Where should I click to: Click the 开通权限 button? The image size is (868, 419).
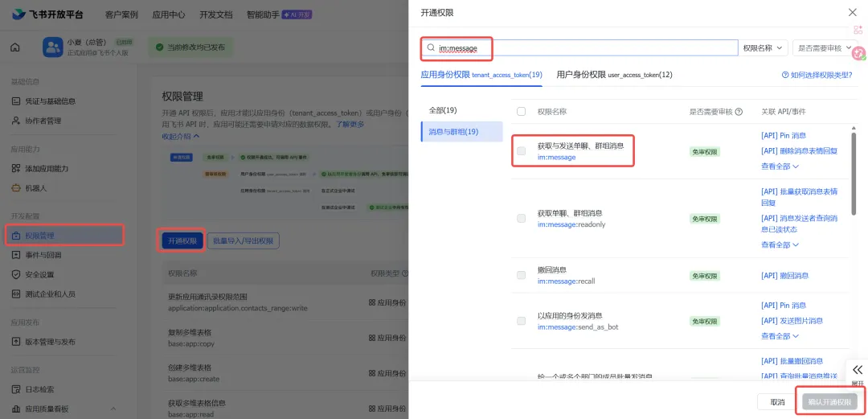tap(182, 241)
